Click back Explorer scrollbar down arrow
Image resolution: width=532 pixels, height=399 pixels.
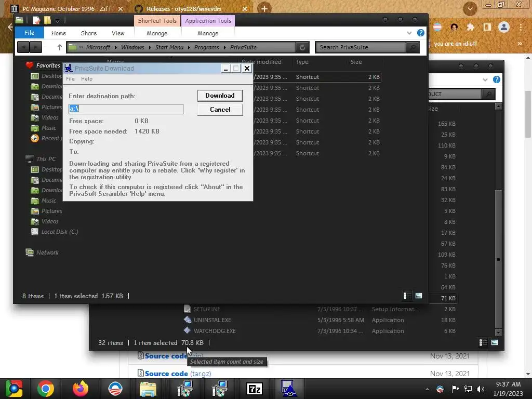[x=498, y=332]
